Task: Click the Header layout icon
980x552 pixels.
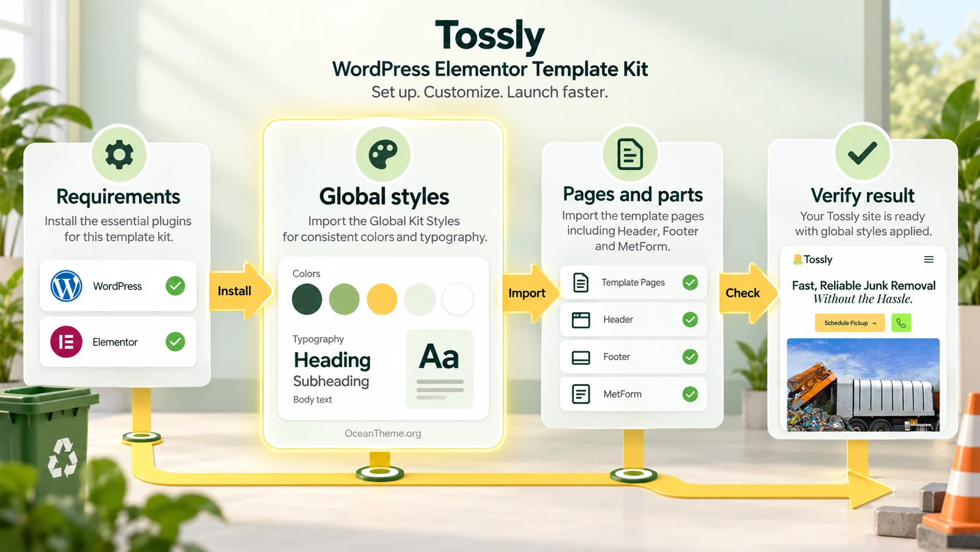Action: 581,320
